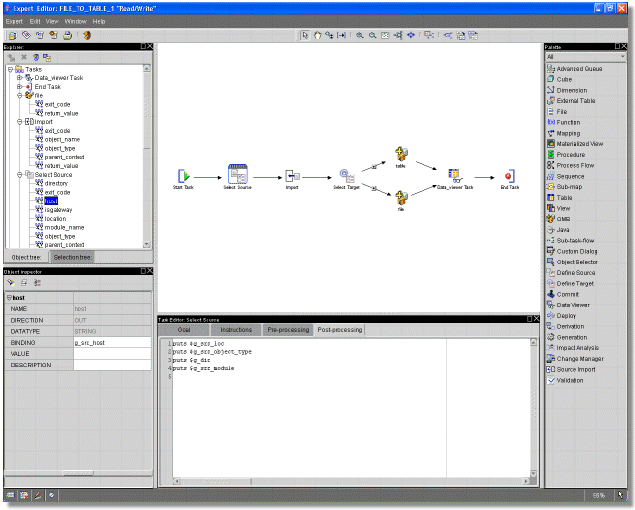This screenshot has width=635, height=510.
Task: Click the zoom in magnifier icon
Action: [x=359, y=35]
